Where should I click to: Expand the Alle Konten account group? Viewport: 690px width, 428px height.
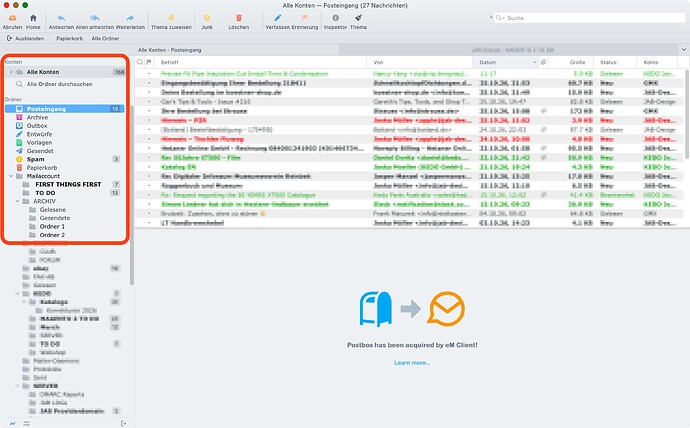[11, 72]
